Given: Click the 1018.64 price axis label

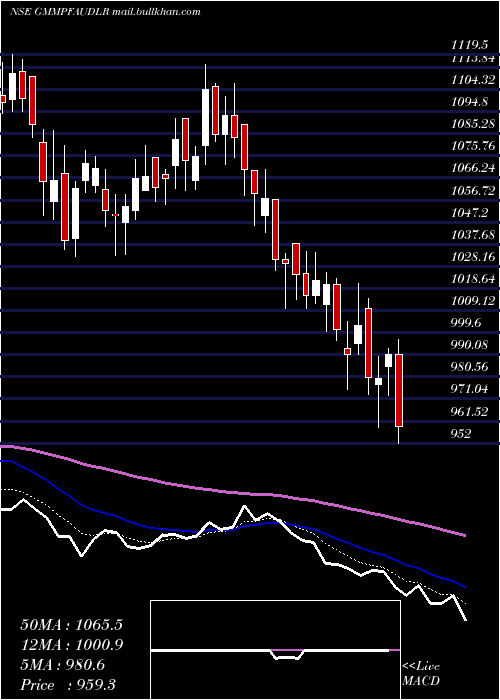Looking at the screenshot, I should click(x=473, y=279).
